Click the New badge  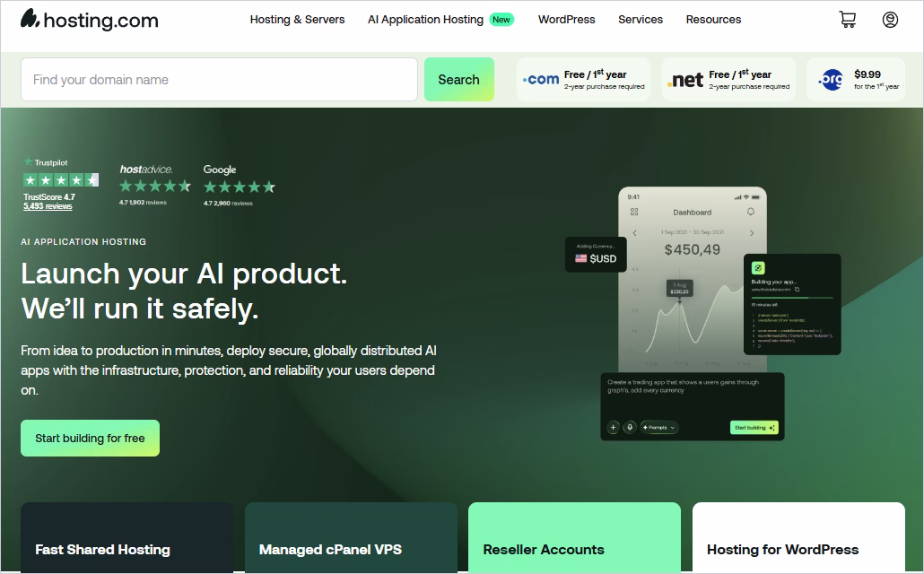[501, 20]
